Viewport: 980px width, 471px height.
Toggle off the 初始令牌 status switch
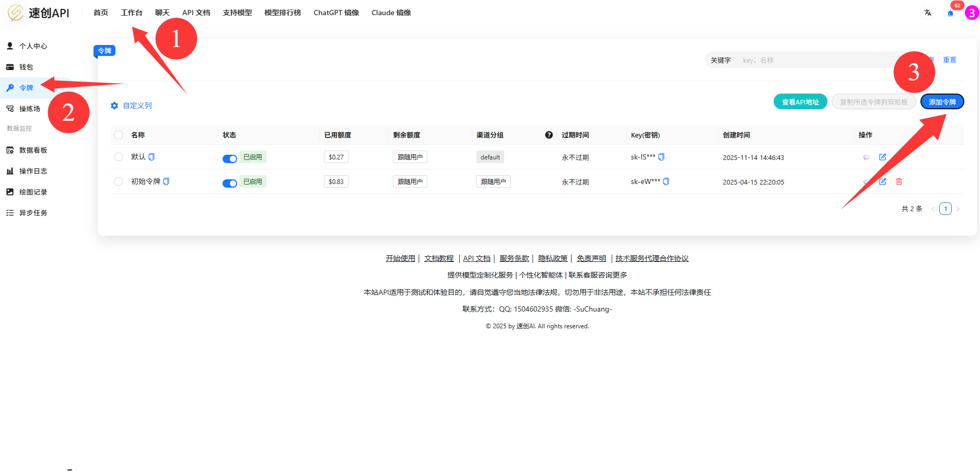[x=229, y=183]
